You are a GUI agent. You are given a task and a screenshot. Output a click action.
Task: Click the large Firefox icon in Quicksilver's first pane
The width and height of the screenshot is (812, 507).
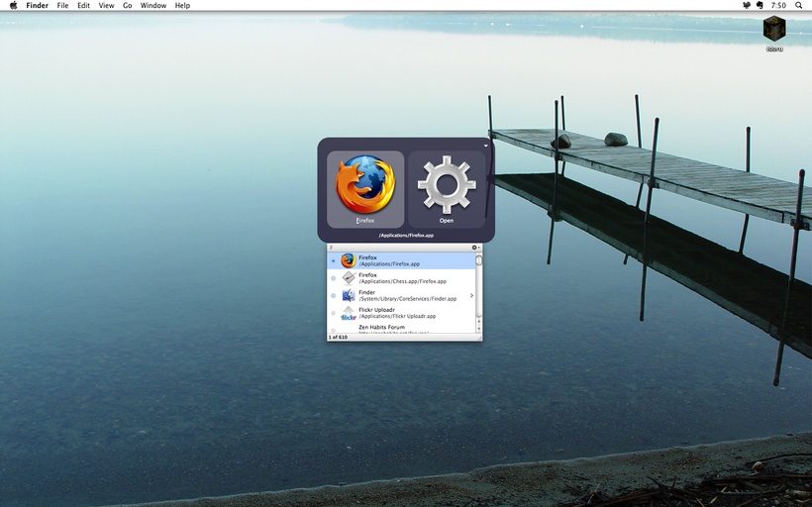pyautogui.click(x=365, y=184)
